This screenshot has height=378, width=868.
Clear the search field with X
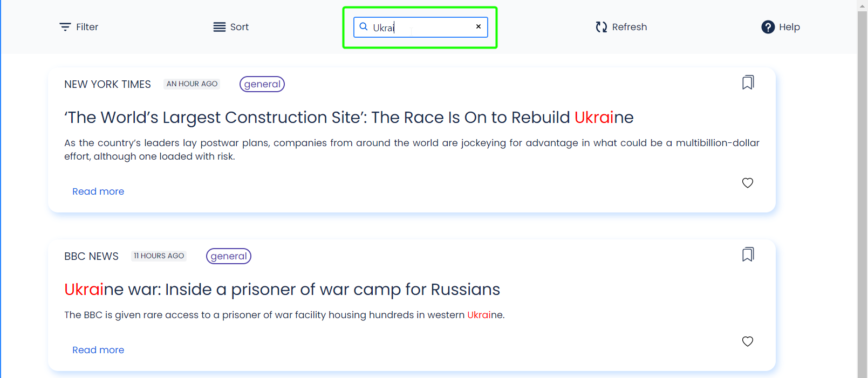[479, 26]
